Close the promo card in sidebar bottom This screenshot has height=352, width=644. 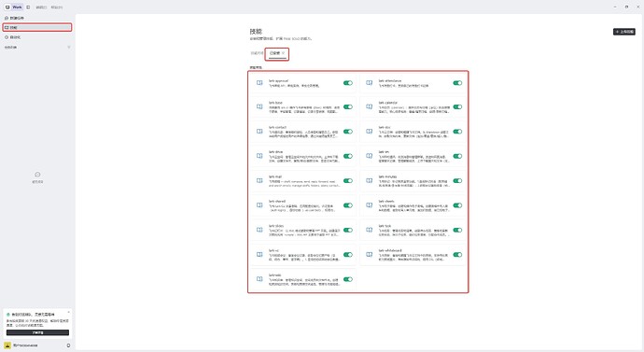[68, 312]
